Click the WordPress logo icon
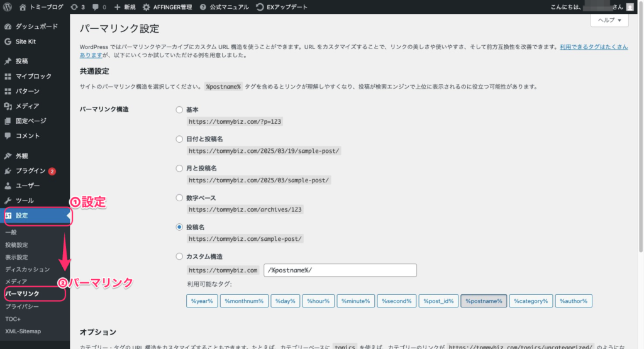The image size is (644, 349). point(8,7)
